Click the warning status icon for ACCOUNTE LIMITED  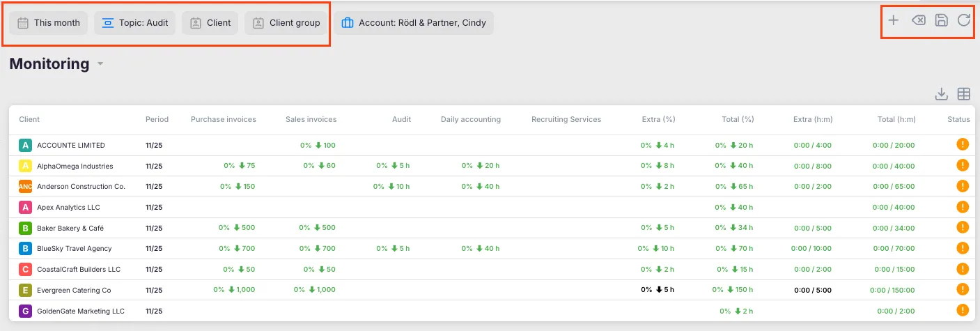point(963,145)
